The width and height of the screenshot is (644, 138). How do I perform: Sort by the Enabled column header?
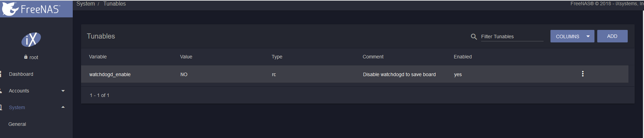pyautogui.click(x=463, y=57)
